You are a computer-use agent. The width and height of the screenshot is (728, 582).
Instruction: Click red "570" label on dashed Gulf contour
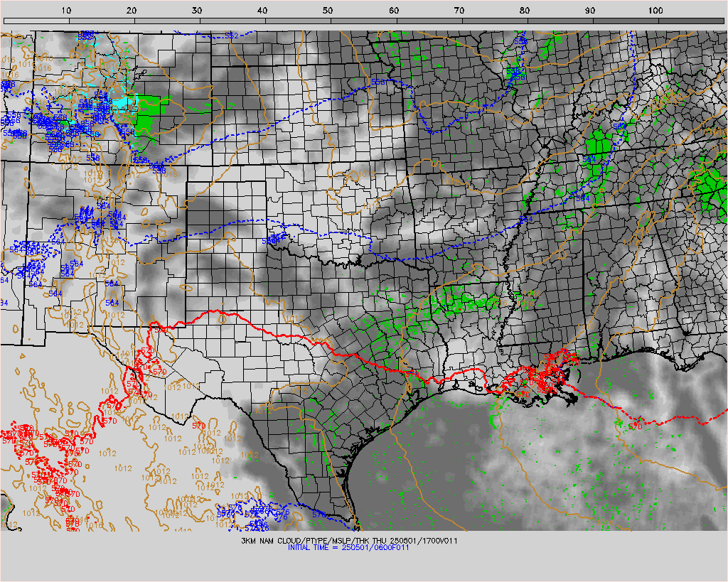click(x=635, y=426)
